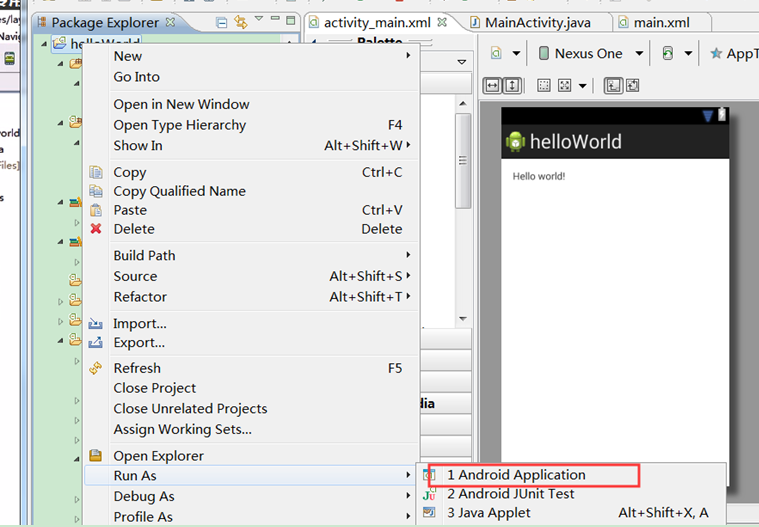The width and height of the screenshot is (759, 527).
Task: Choose Open Type Hierarchy
Action: [x=251, y=125]
